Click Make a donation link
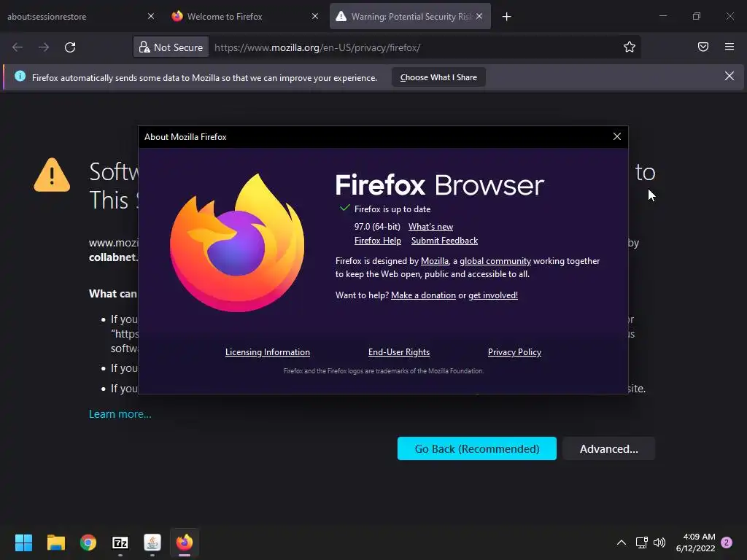 pos(423,295)
